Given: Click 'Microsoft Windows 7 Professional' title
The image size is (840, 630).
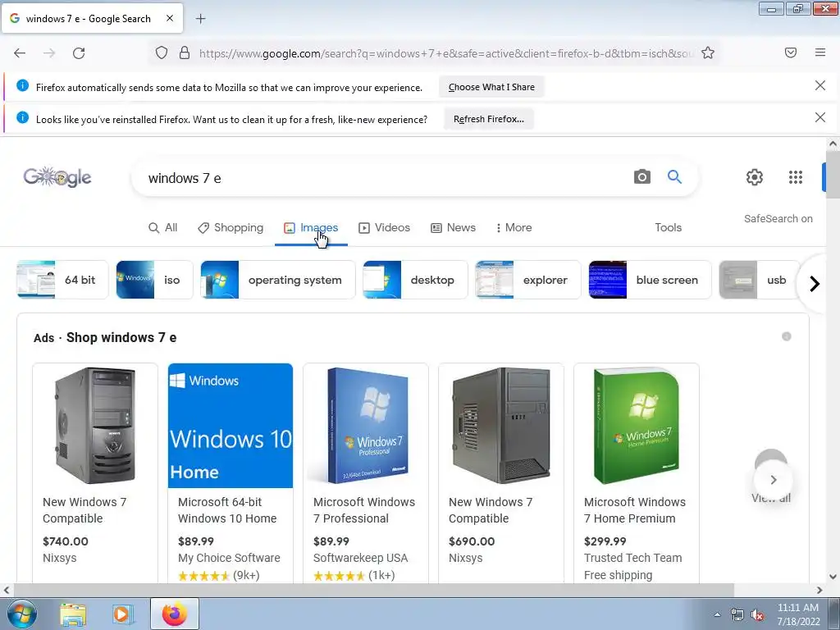Looking at the screenshot, I should (x=364, y=510).
